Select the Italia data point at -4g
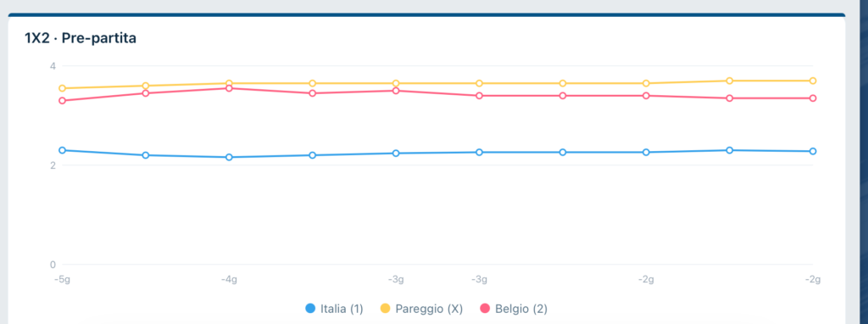868x324 pixels. tap(229, 157)
